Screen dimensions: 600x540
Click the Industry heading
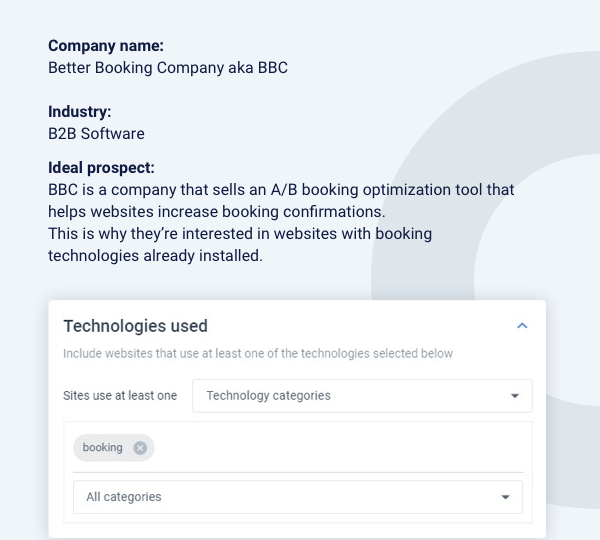tap(80, 112)
